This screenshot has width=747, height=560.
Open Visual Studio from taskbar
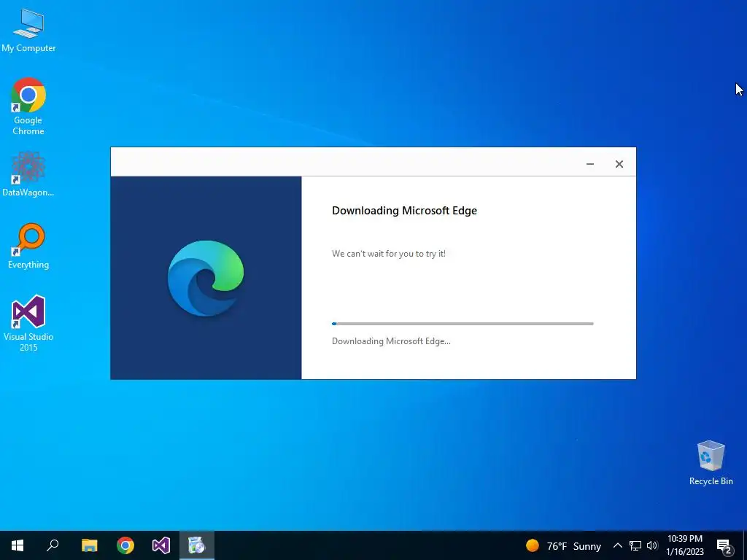point(161,545)
